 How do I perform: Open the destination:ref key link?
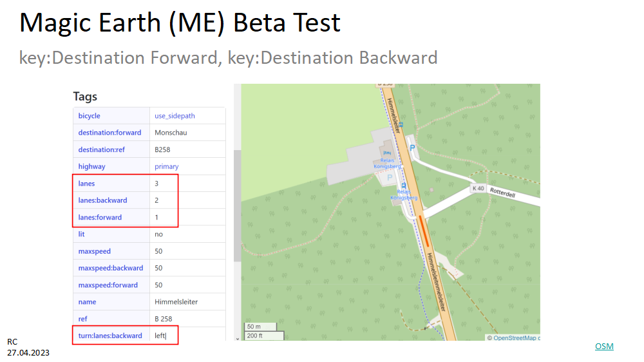[x=102, y=149]
